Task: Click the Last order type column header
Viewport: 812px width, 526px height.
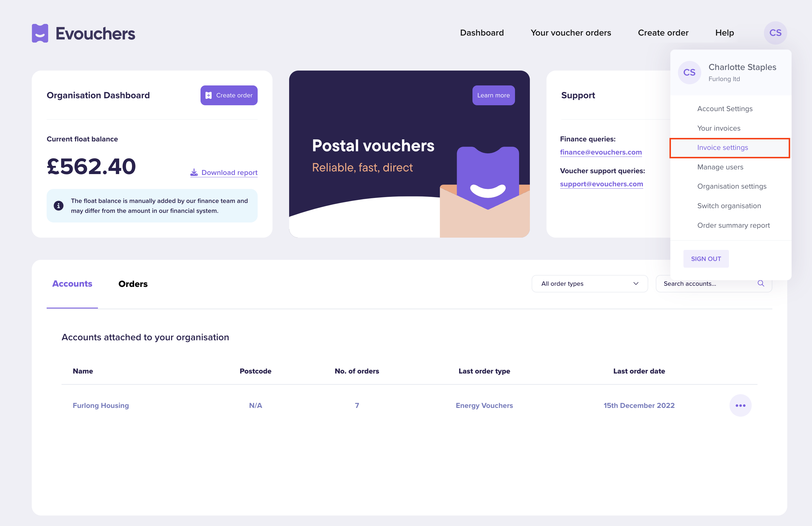Action: 484,371
